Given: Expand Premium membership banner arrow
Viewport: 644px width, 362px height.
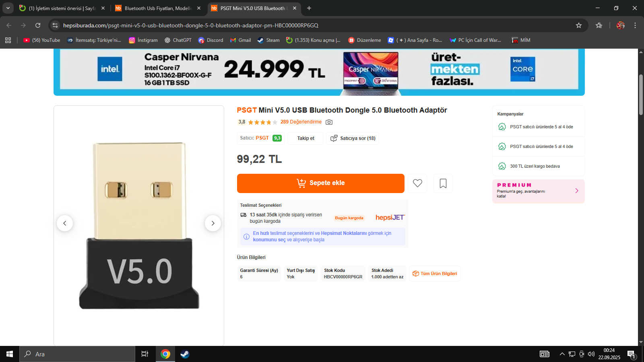Looking at the screenshot, I should 577,191.
